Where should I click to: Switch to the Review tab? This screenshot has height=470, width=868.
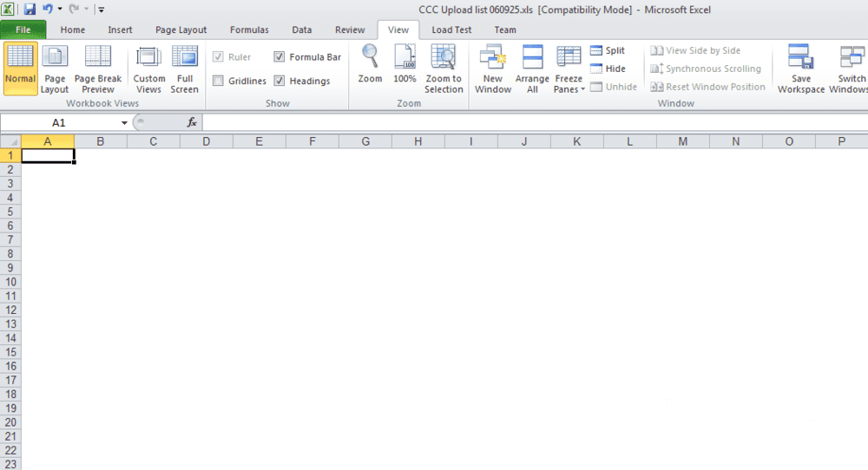tap(350, 29)
